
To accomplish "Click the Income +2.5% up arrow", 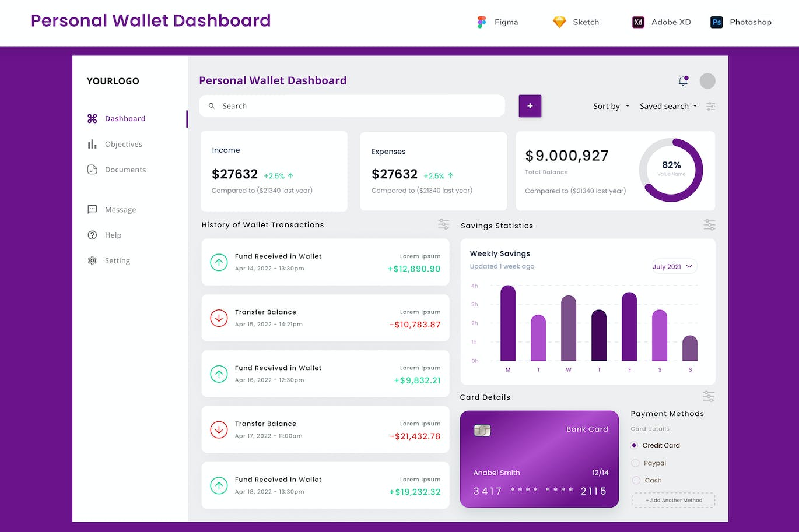I will pyautogui.click(x=290, y=175).
